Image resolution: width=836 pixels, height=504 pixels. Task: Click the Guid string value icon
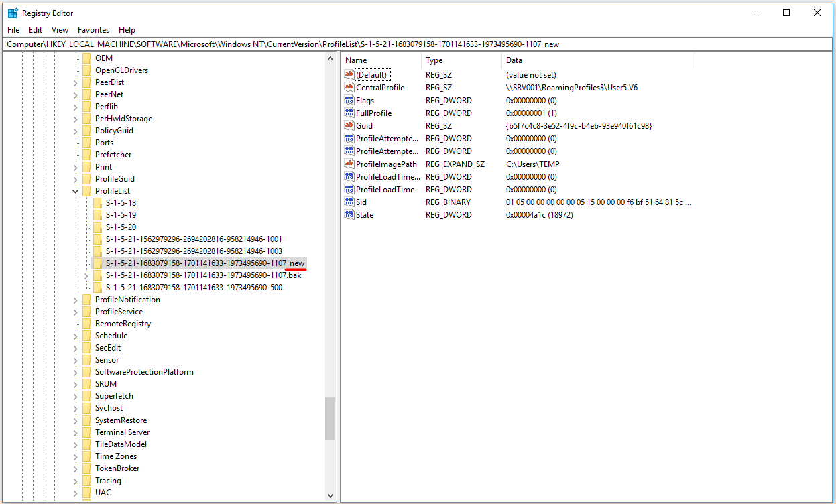(349, 125)
